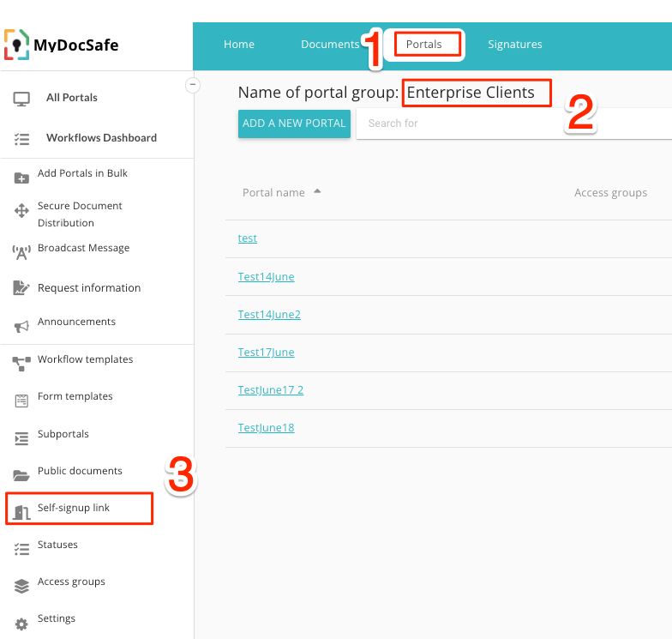
Task: Sort by Portal name arrow
Action: pos(317,191)
